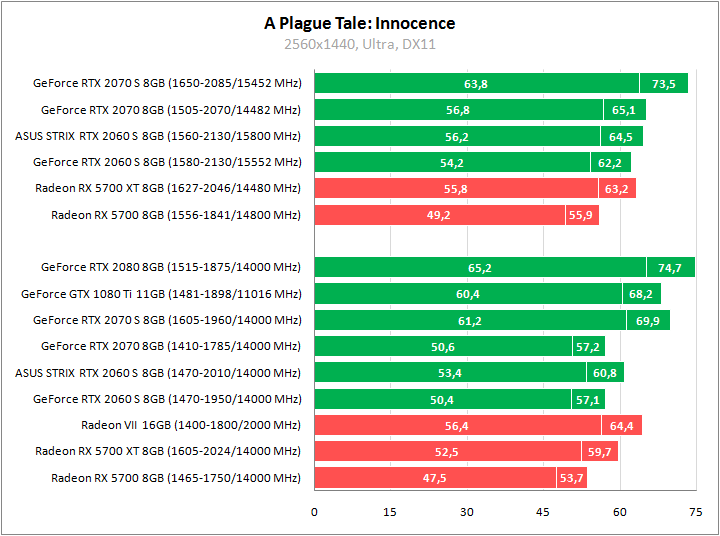Screen dimensions: 720x536
Task: Click the Radeon RX 5700 8GB 1465-1750 label
Action: [176, 478]
